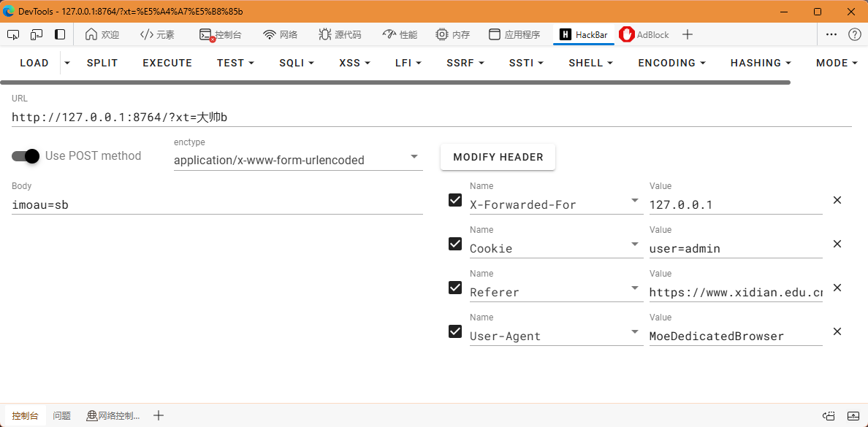Disable the Use POST method switch

tap(26, 156)
